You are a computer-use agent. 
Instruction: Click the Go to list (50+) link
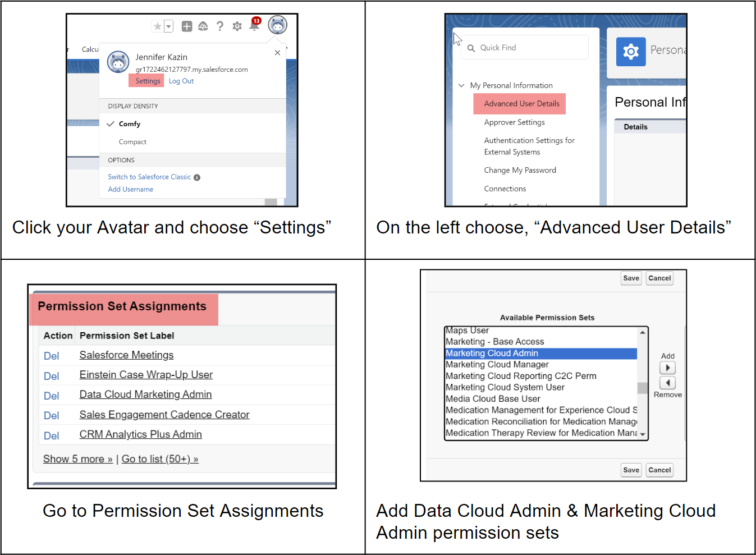(x=160, y=459)
